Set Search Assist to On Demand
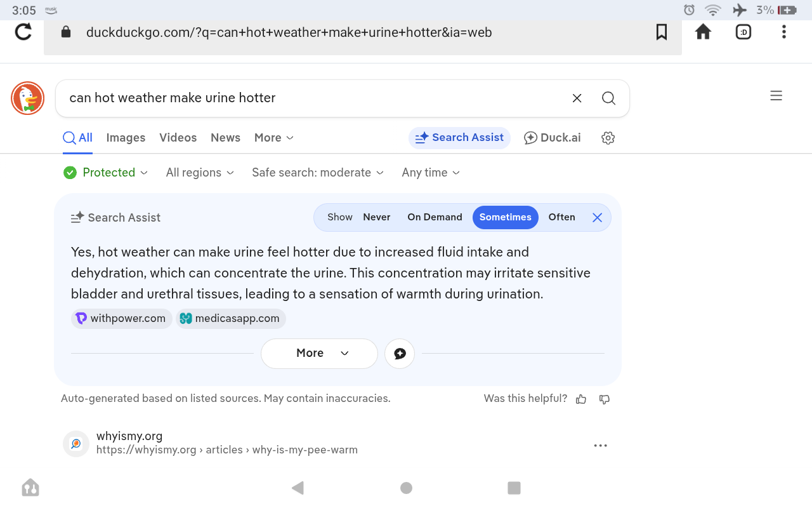Viewport: 812px width, 508px height. [435, 217]
